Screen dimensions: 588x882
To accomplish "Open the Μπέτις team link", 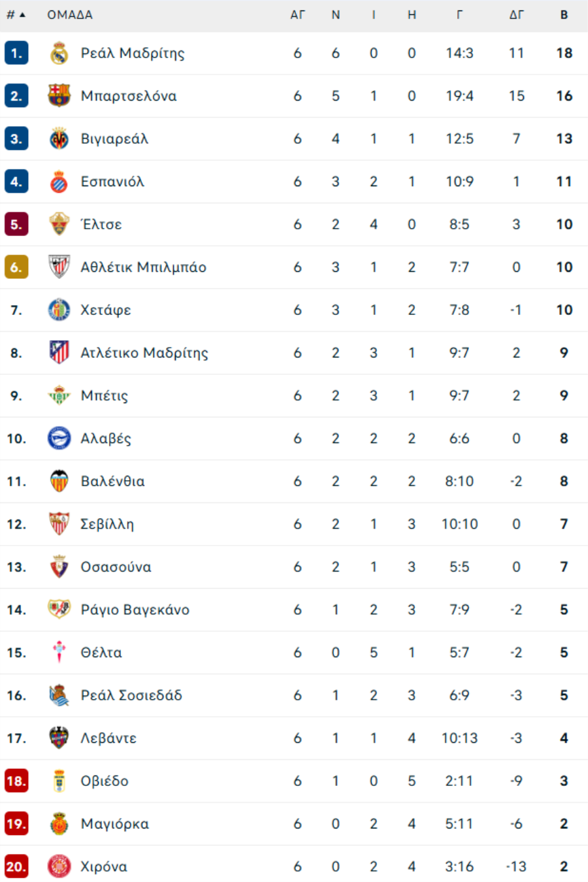I will click(x=105, y=396).
